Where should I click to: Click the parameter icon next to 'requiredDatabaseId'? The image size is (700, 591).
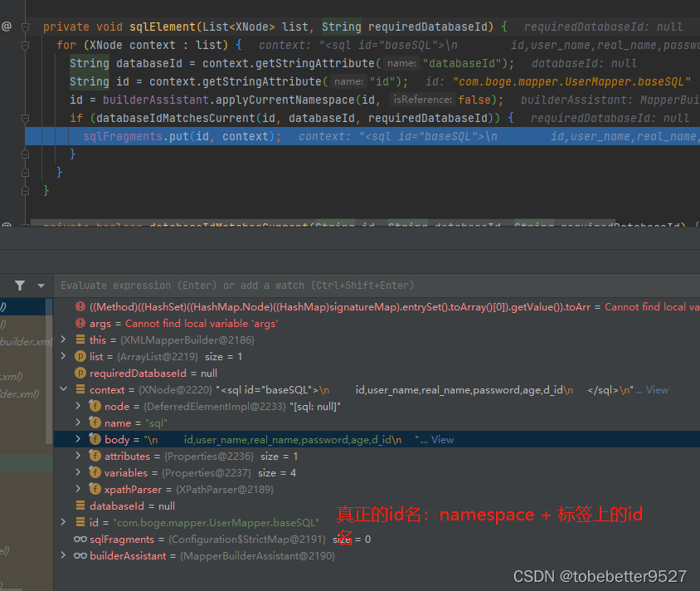[80, 373]
